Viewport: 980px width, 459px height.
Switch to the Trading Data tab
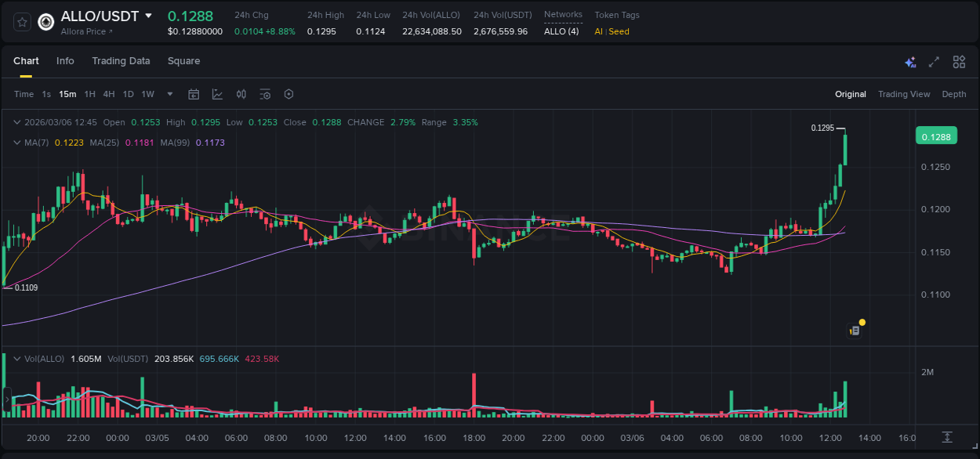coord(121,61)
